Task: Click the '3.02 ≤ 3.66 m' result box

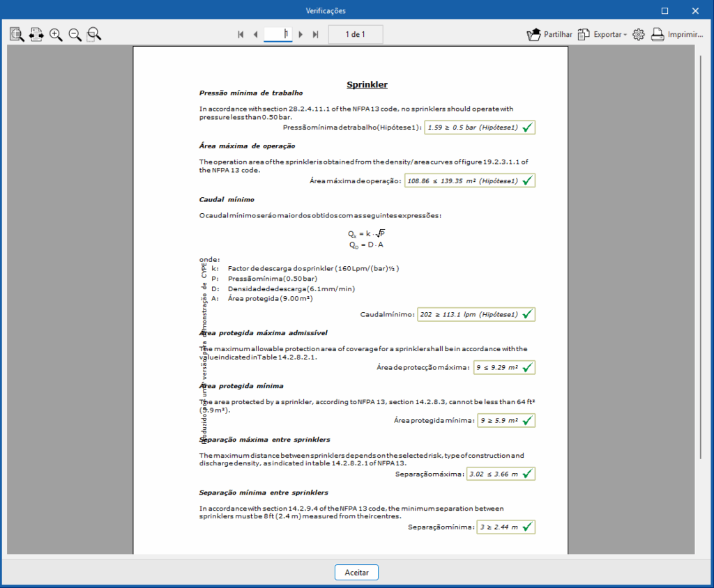Action: [501, 474]
